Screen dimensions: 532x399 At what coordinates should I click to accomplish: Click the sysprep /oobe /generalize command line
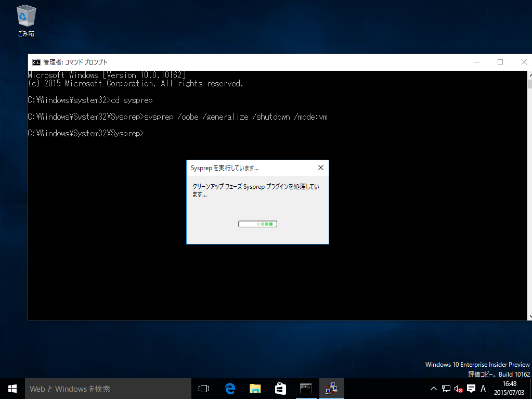177,117
